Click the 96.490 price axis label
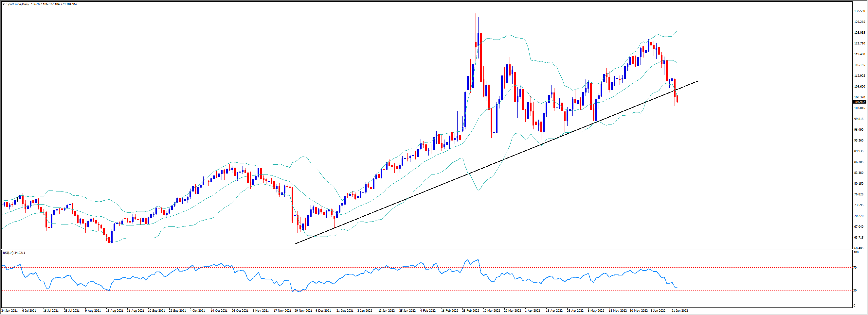The width and height of the screenshot is (868, 315). [x=859, y=130]
